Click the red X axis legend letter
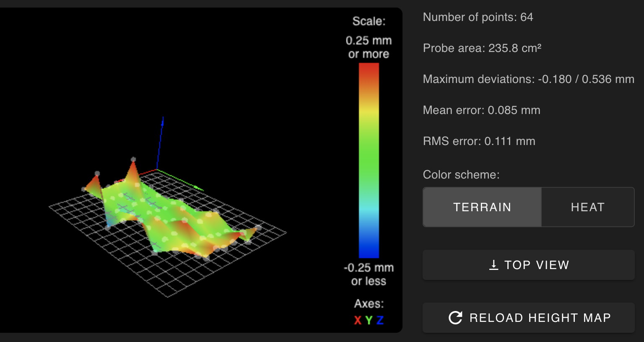Viewport: 644px width, 342px height. (x=358, y=320)
